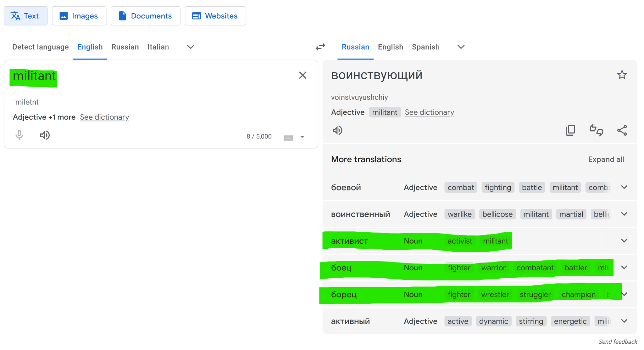
Task: Open input tools keyboard dropdown arrow
Action: (x=302, y=137)
